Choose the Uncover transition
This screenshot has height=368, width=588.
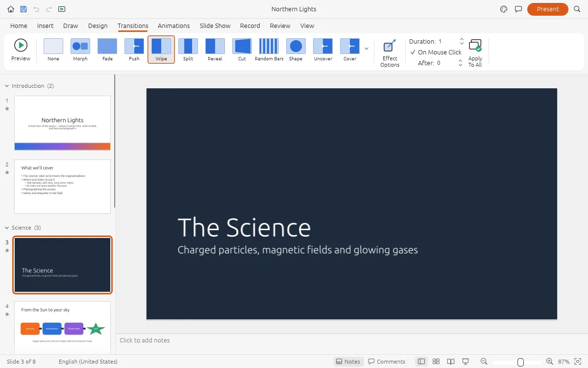(323, 50)
